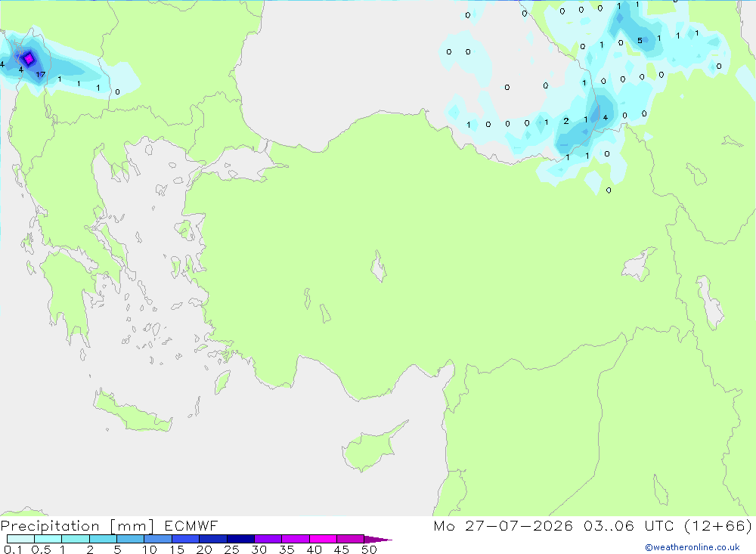This screenshot has width=756, height=554.
Task: Click the "35" legend scale label
Action: [287, 549]
